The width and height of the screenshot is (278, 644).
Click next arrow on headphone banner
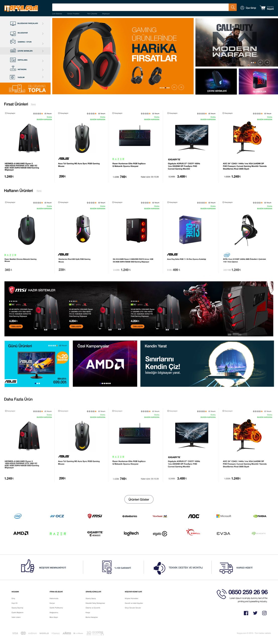pos(181,87)
